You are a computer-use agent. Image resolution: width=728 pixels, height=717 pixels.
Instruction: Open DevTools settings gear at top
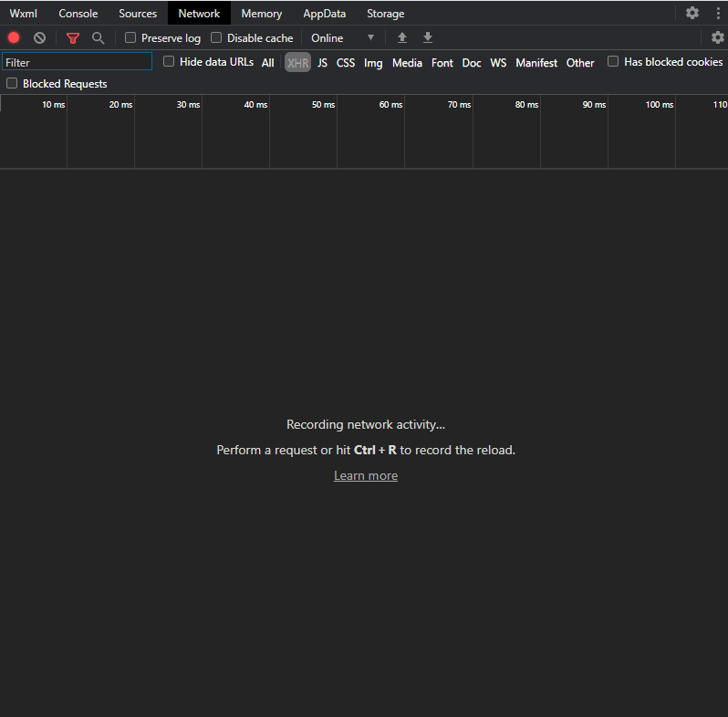coord(692,13)
